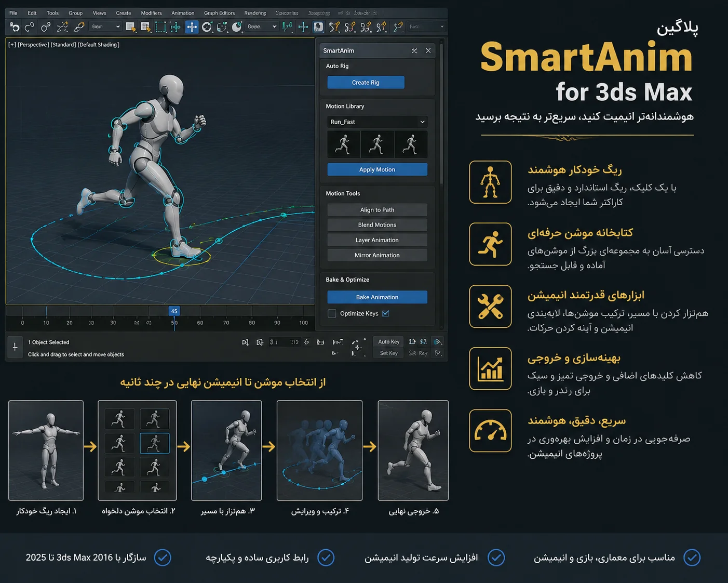
Task: Click the Edit Named Selection Sets icon
Action: click(x=398, y=27)
